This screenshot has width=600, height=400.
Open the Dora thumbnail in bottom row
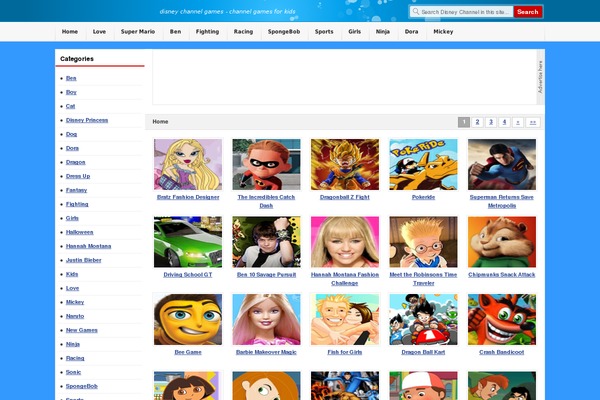point(188,386)
